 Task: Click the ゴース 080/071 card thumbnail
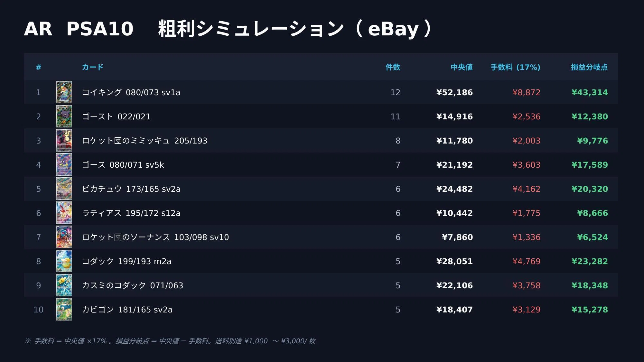point(64,164)
